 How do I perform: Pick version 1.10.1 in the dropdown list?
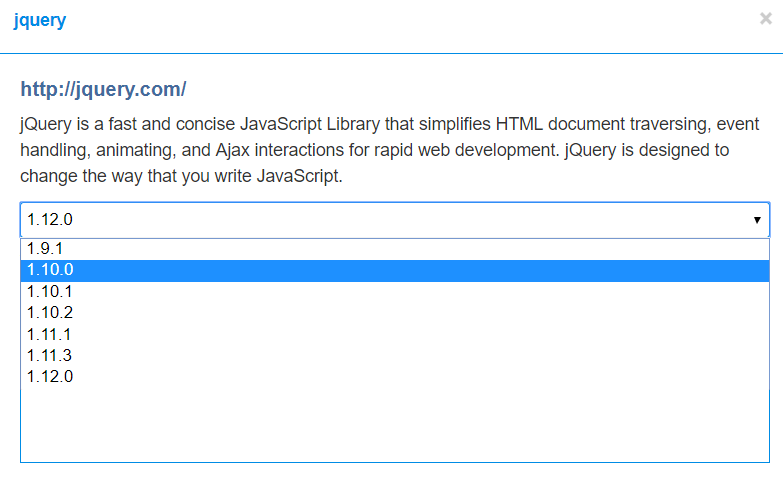tap(395, 292)
